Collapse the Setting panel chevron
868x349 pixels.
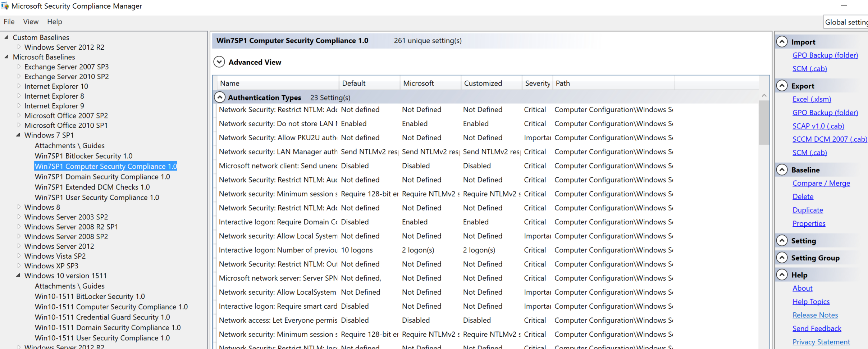782,240
